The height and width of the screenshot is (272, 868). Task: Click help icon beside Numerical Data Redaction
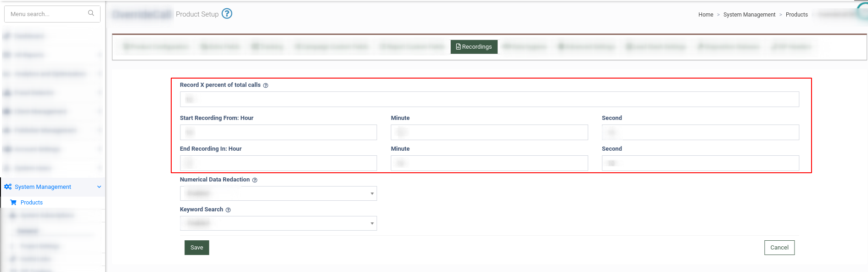coord(255,180)
